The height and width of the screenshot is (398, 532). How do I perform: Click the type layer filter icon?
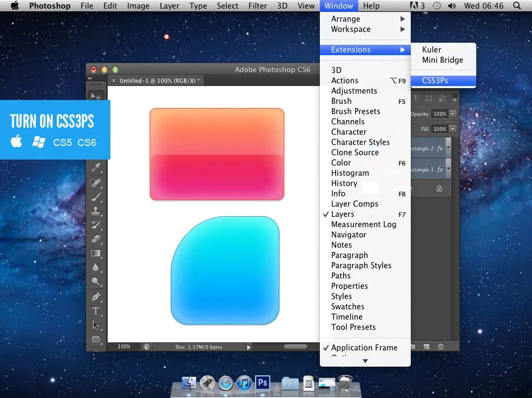(x=416, y=98)
